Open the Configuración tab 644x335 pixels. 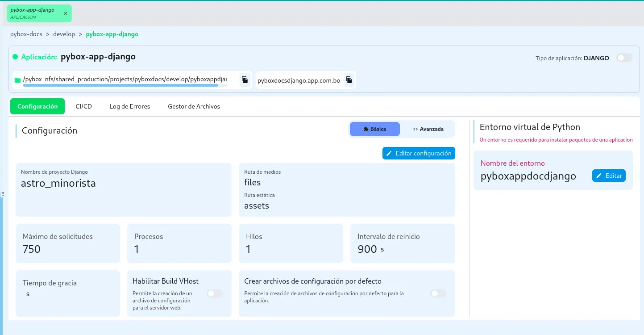[37, 106]
